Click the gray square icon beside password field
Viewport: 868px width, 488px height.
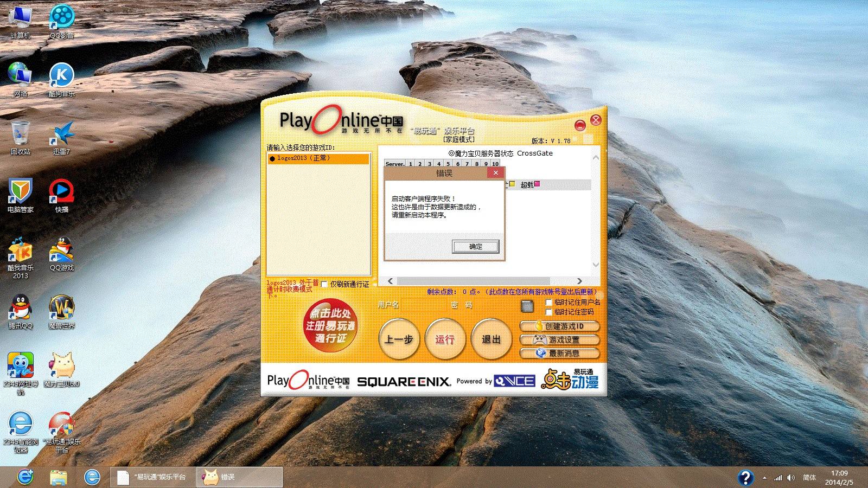pos(527,306)
